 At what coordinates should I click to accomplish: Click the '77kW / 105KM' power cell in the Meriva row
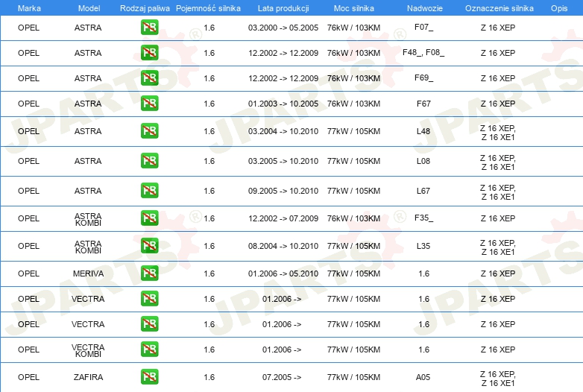click(x=354, y=274)
